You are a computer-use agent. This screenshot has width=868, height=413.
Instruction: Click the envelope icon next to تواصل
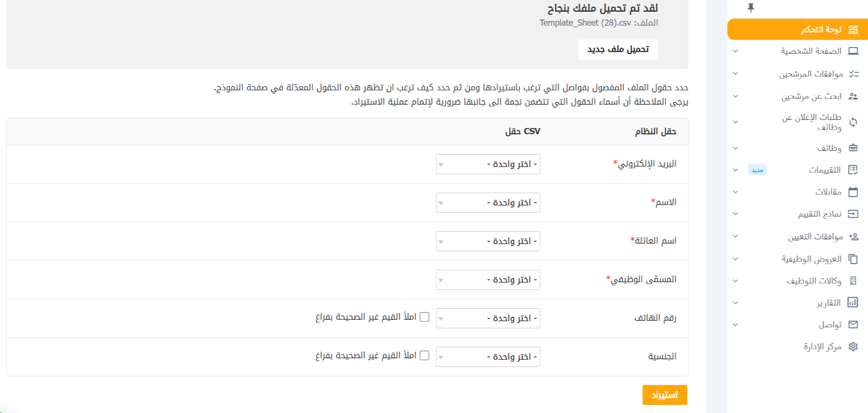853,325
